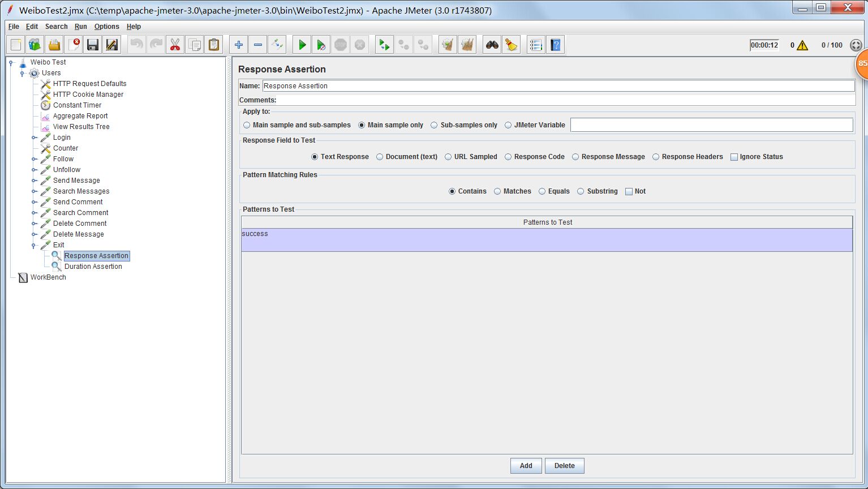Click the JMeter Variable name text field
The image size is (868, 489).
click(x=712, y=125)
